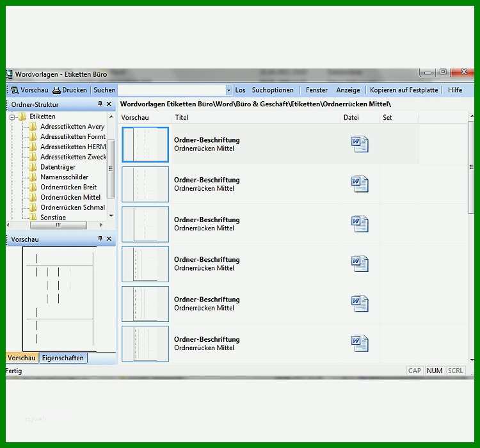Image resolution: width=480 pixels, height=448 pixels.
Task: Click folder tree horizontal scrollbar thumb
Action: click(58, 225)
